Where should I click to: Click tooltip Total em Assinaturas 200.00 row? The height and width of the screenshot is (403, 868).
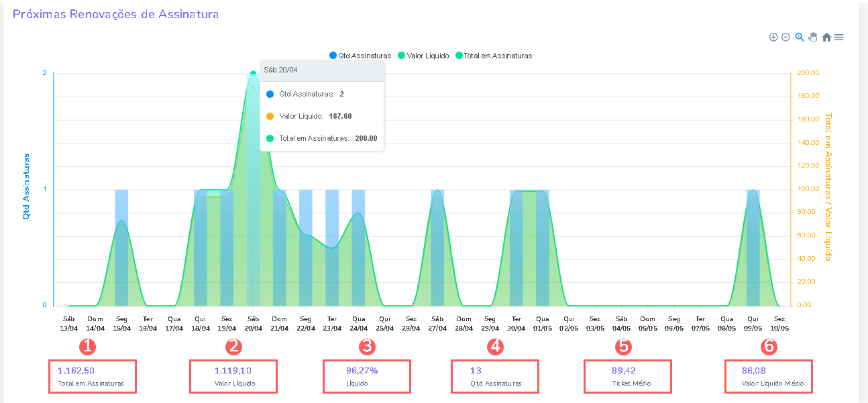322,139
